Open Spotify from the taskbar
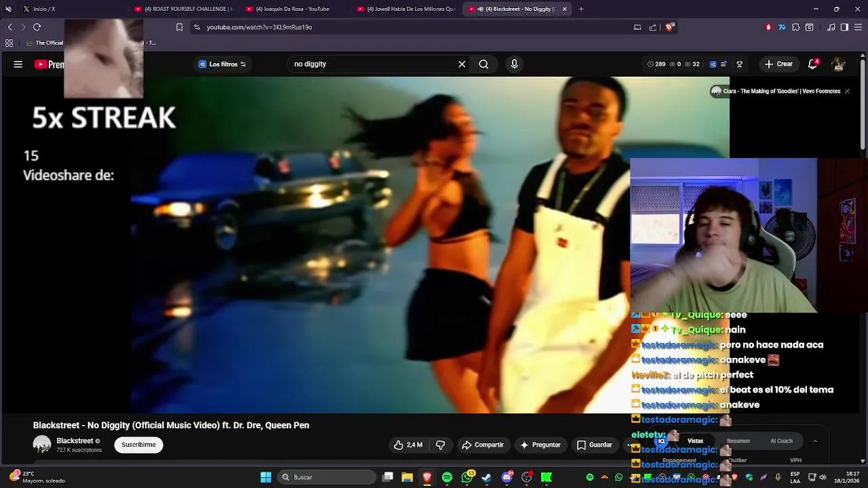Screen dimensions: 868x488 coord(447,477)
